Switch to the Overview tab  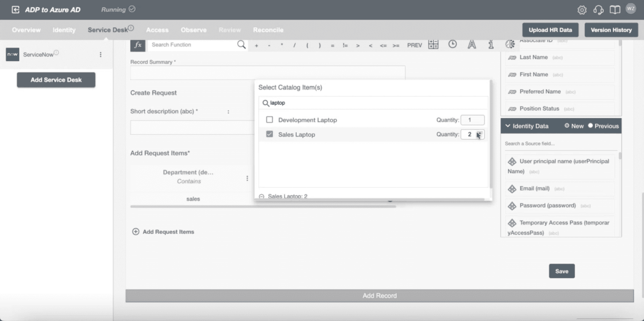(x=26, y=30)
